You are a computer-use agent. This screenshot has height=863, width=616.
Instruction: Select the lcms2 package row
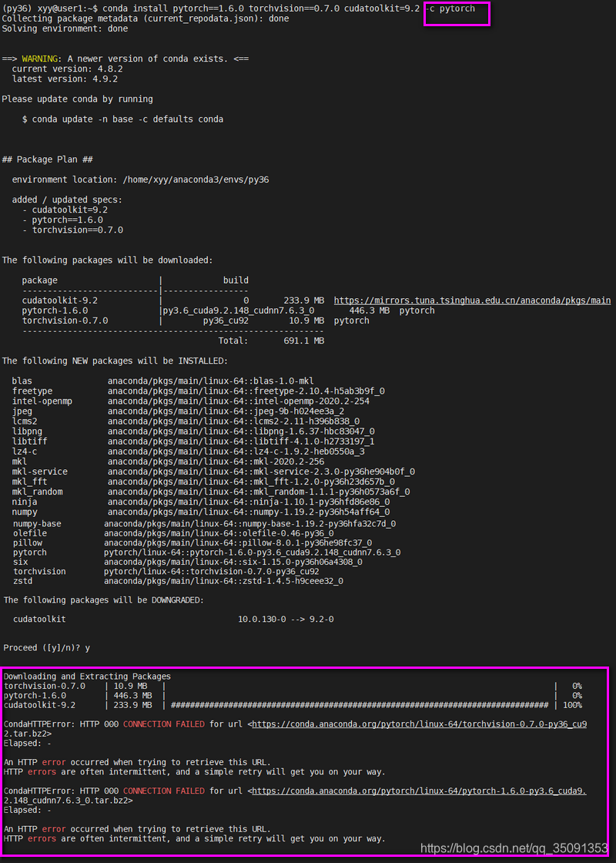[186, 421]
